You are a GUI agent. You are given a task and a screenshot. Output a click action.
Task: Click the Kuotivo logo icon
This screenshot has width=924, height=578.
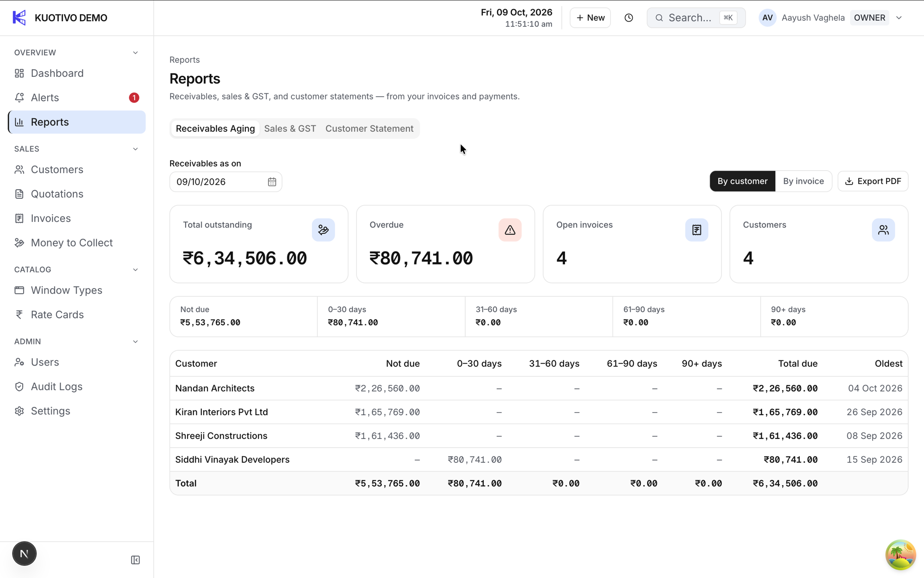19,18
